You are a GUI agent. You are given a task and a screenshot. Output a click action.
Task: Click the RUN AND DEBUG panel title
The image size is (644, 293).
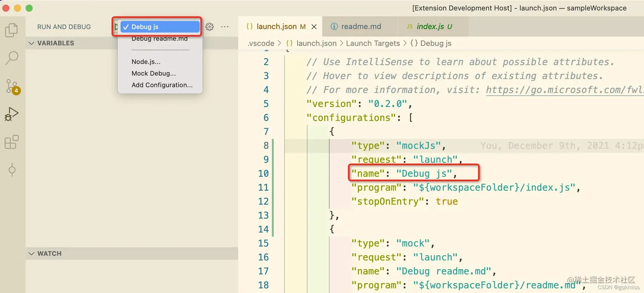(64, 27)
